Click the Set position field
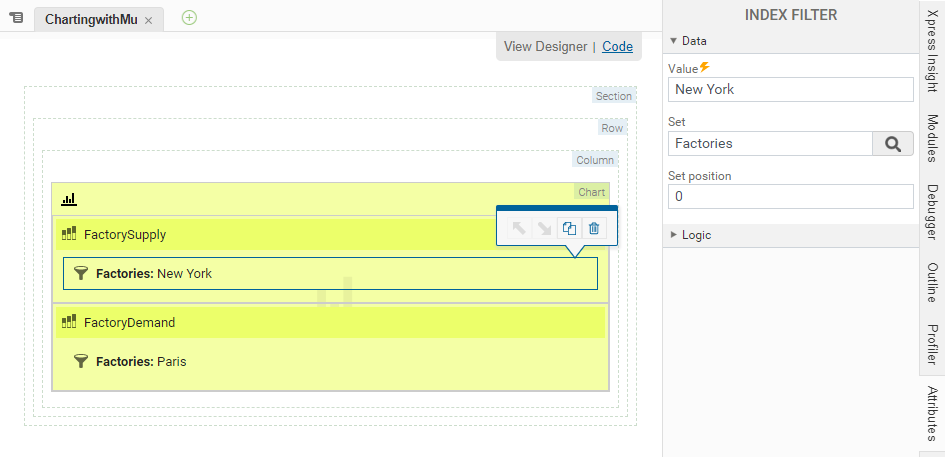This screenshot has width=945, height=457. click(x=790, y=197)
